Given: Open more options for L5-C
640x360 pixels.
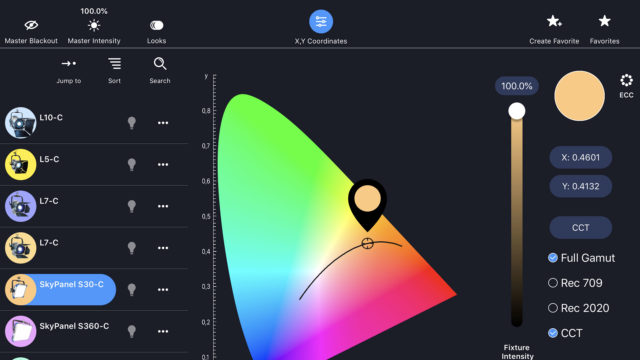Looking at the screenshot, I should click(163, 164).
